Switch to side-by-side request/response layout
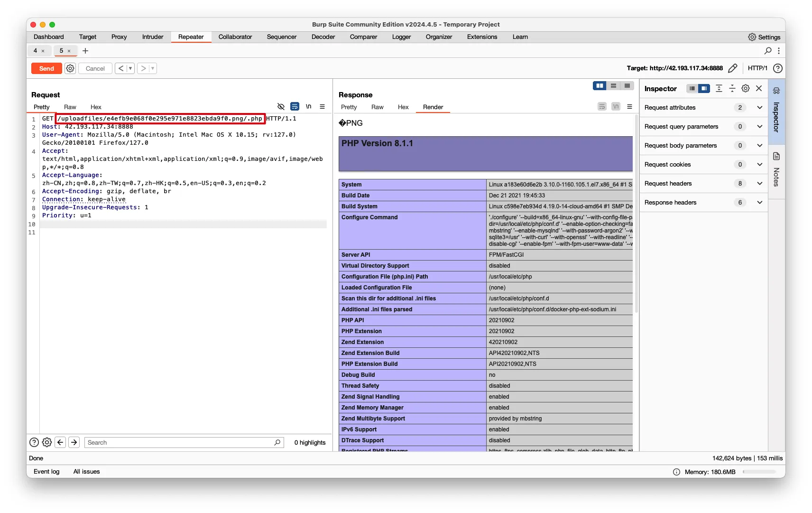Image resolution: width=812 pixels, height=513 pixels. click(x=600, y=85)
